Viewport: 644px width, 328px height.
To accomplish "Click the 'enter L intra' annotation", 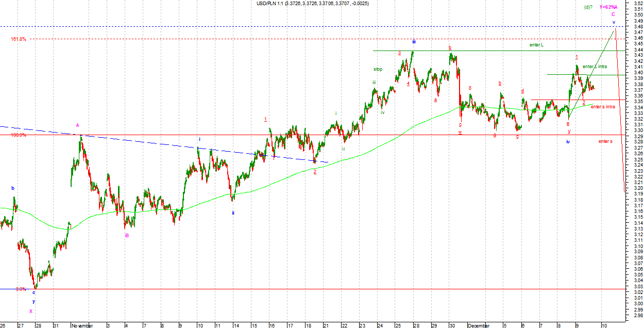I will coord(595,67).
